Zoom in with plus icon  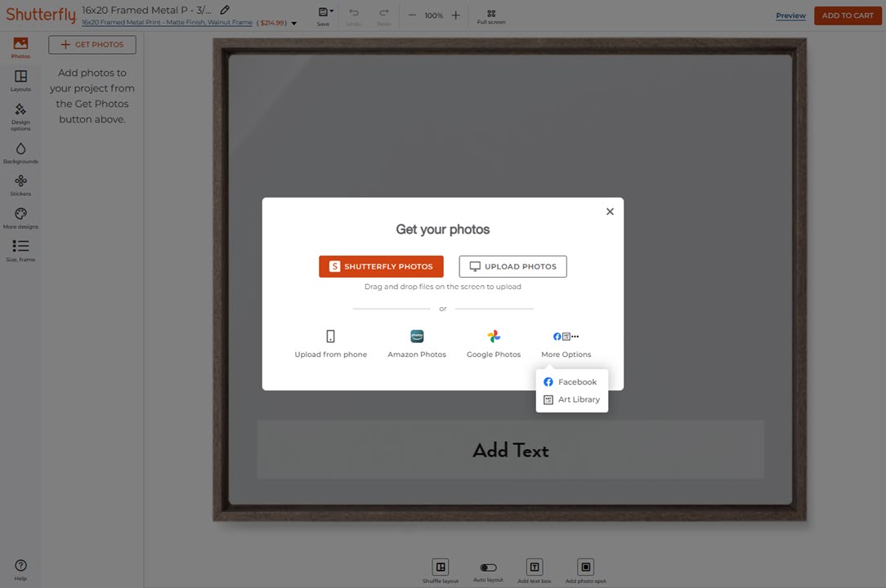455,16
